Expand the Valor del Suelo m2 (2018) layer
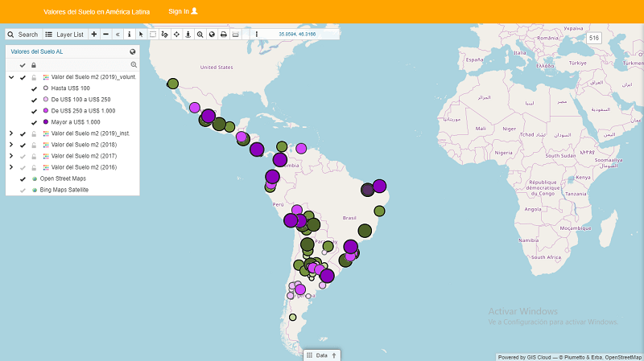The height and width of the screenshot is (361, 644). pos(10,145)
